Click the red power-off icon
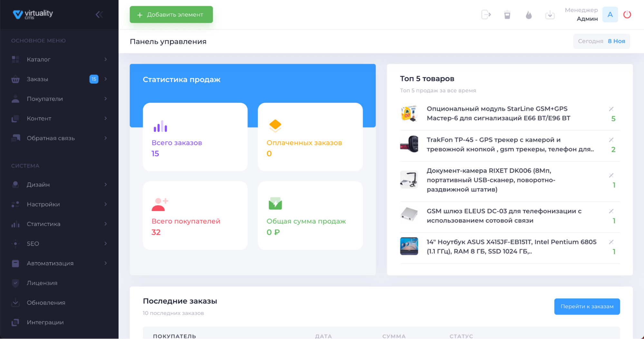The image size is (644, 339). click(x=627, y=14)
